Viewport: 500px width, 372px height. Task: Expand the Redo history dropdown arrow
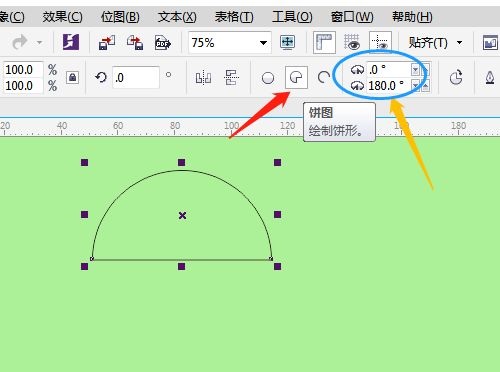click(x=39, y=43)
